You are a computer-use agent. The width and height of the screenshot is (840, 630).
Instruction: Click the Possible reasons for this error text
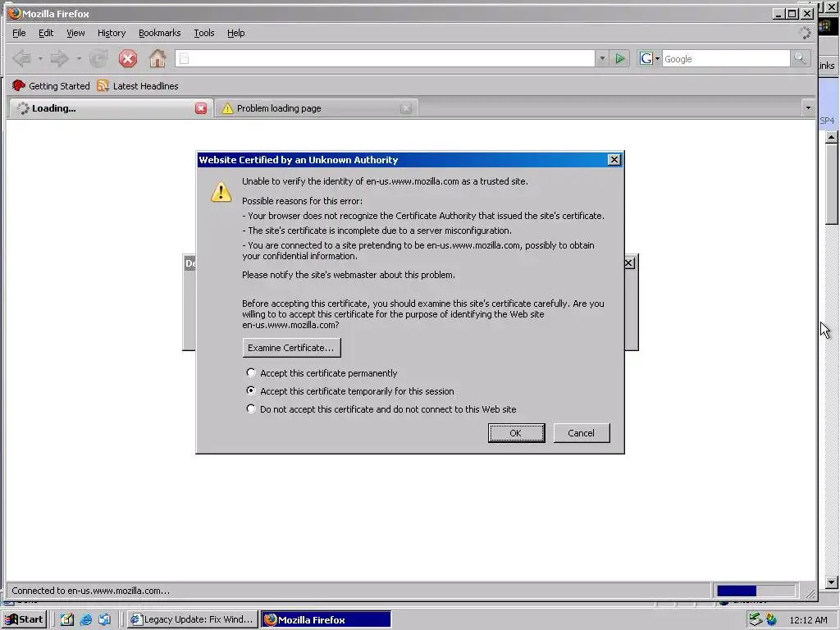pyautogui.click(x=302, y=201)
